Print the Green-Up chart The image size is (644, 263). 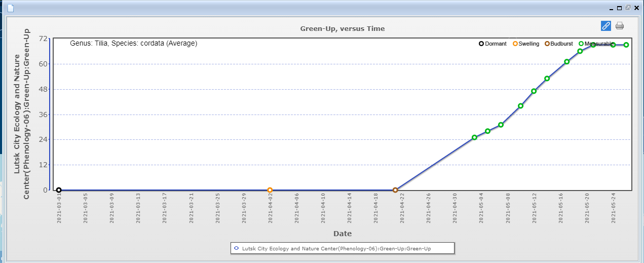tap(620, 26)
